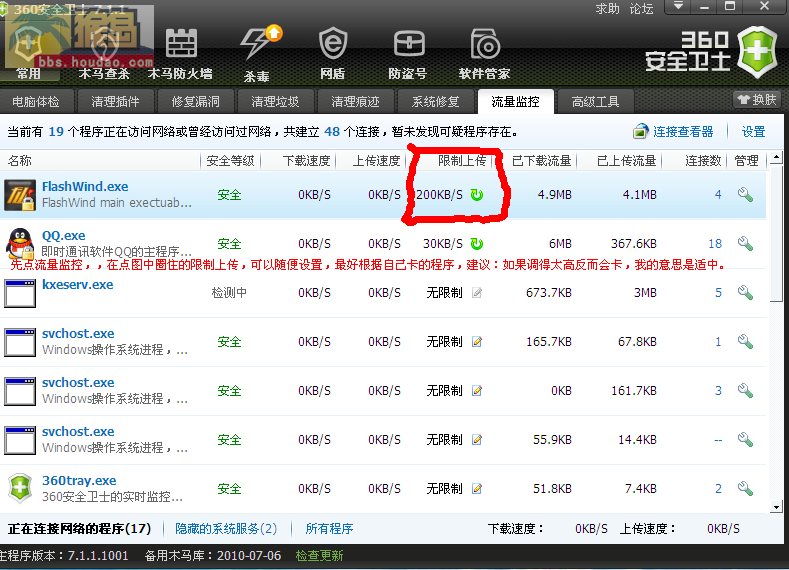Viewport: 789px width, 570px height.
Task: Switch to the 高级工具 tab
Action: pyautogui.click(x=595, y=102)
